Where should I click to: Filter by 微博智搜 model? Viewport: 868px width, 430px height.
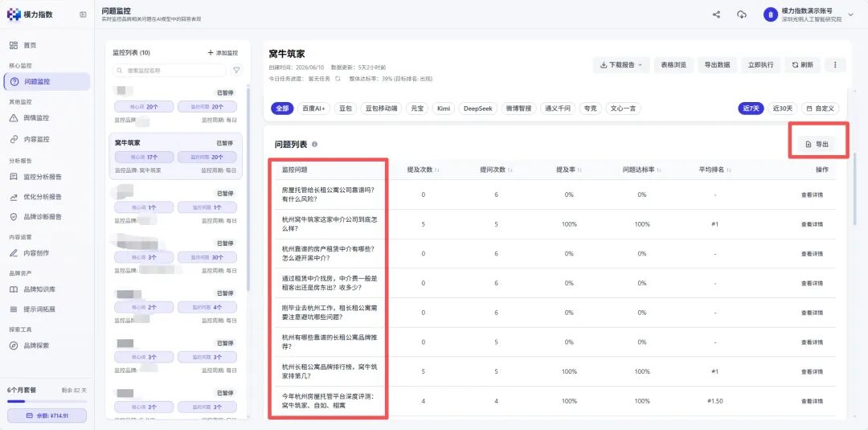point(518,109)
